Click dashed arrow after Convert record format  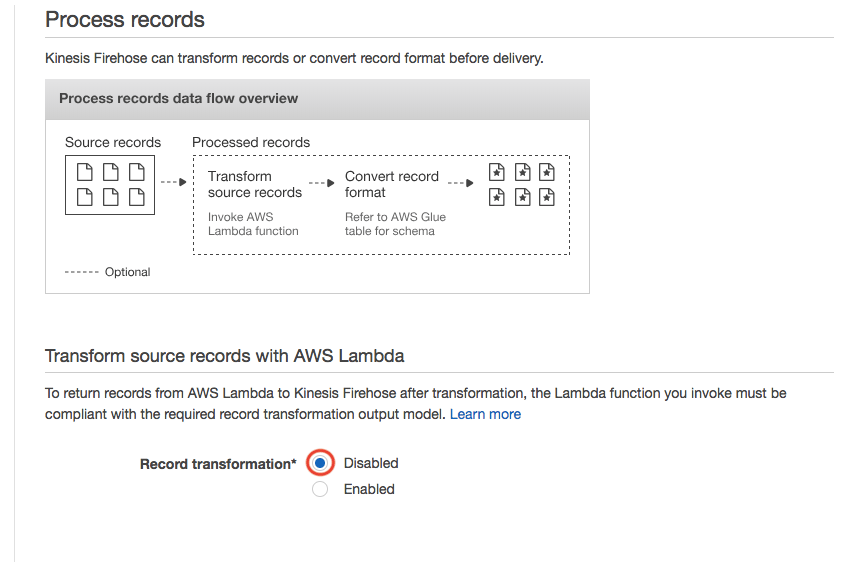pyautogui.click(x=460, y=183)
